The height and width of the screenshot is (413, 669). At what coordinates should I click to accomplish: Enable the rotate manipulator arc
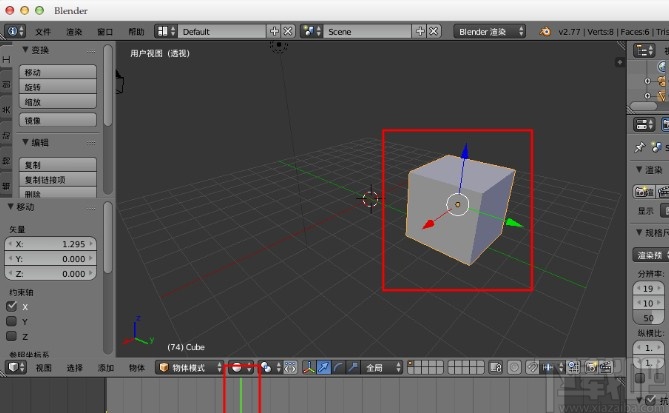[x=338, y=367]
